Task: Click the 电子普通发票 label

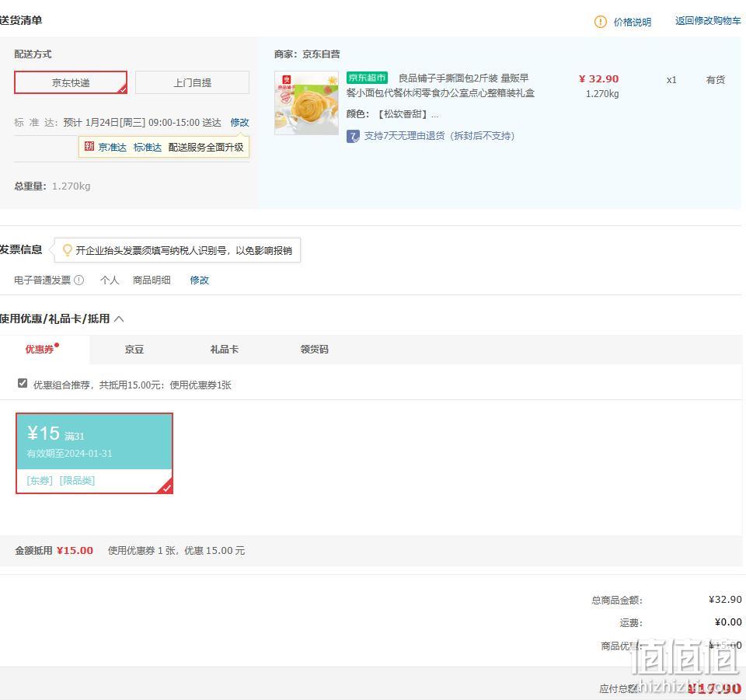Action: point(42,280)
